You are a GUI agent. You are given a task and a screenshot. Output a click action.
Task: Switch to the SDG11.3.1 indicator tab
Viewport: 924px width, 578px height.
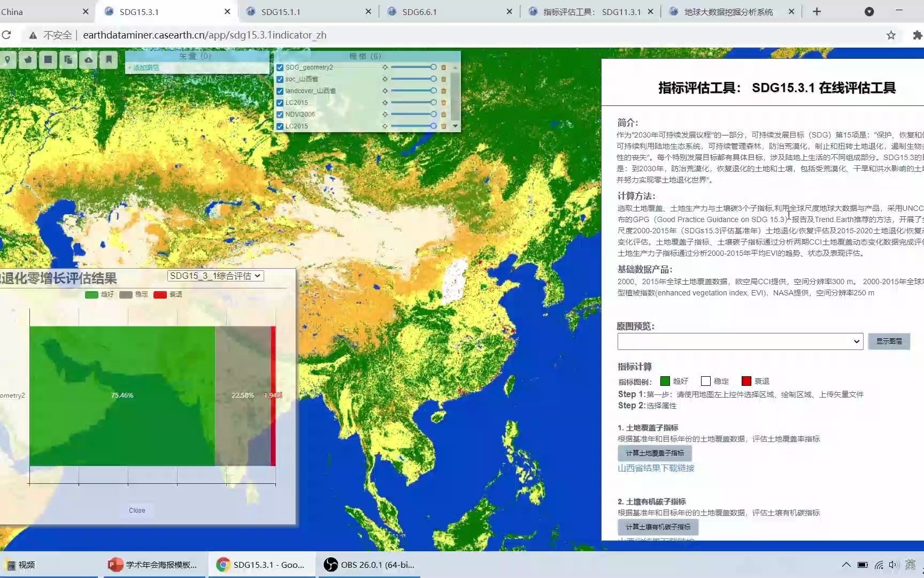click(591, 12)
